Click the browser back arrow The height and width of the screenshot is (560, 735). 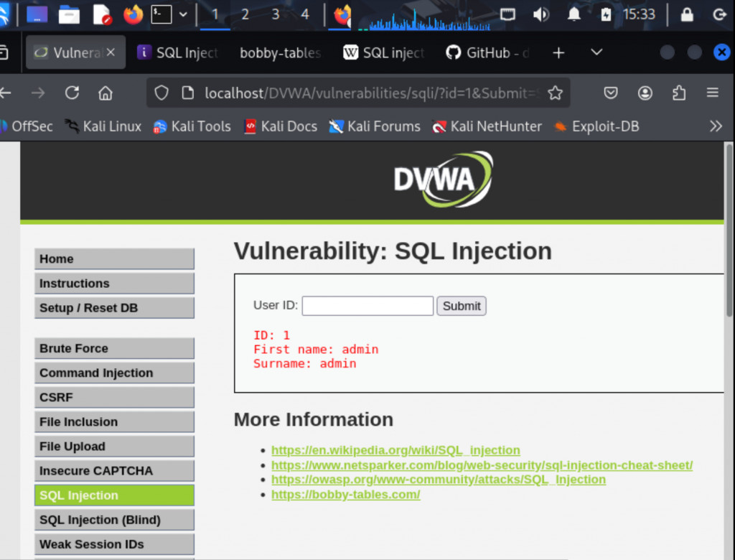tap(6, 93)
